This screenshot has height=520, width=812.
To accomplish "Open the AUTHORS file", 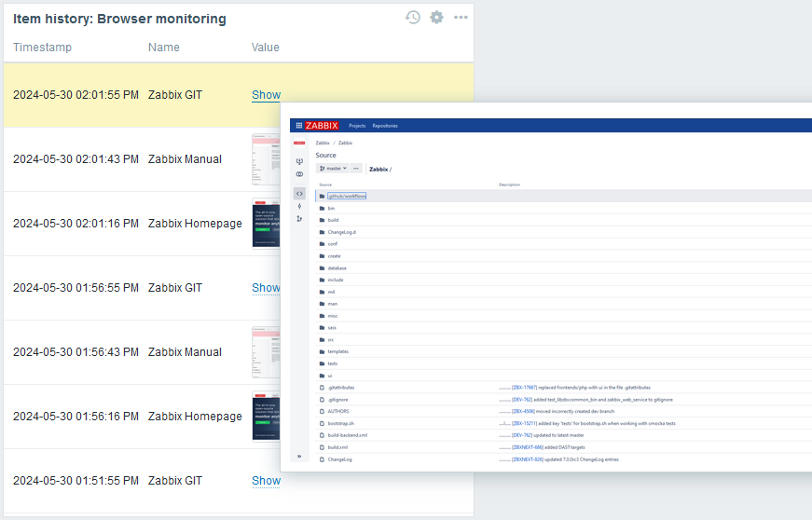I will pyautogui.click(x=338, y=411).
